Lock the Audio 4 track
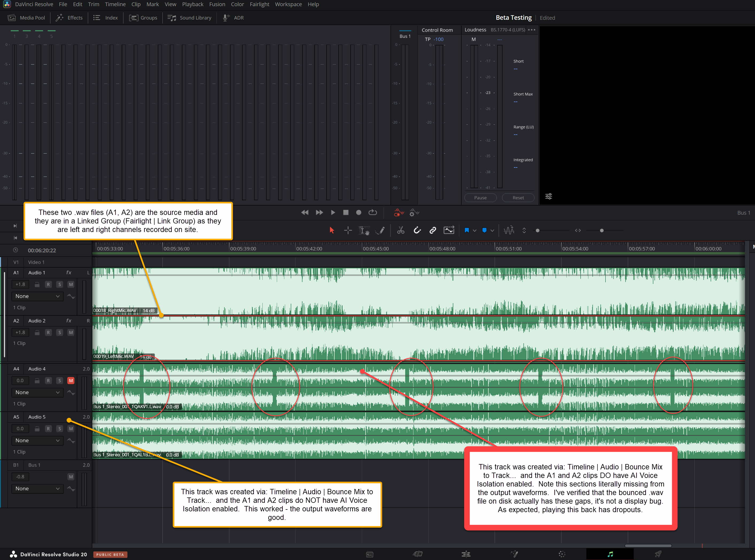755x560 pixels. (x=37, y=381)
